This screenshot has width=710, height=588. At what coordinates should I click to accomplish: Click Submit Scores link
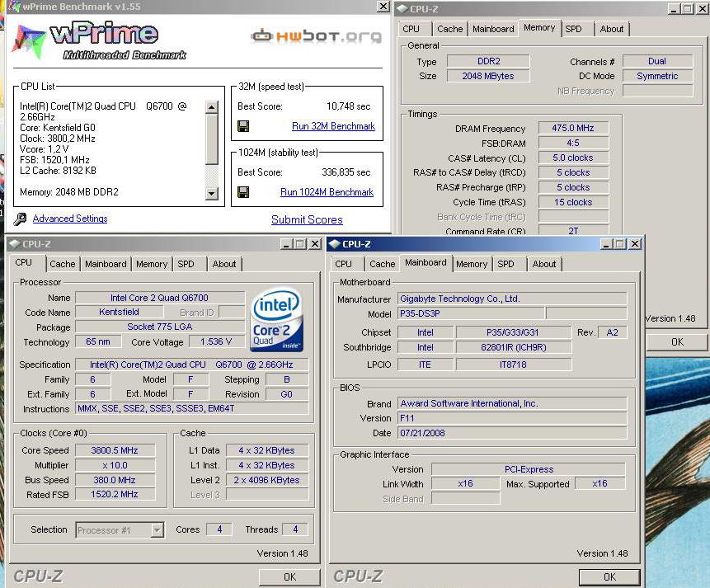(307, 219)
